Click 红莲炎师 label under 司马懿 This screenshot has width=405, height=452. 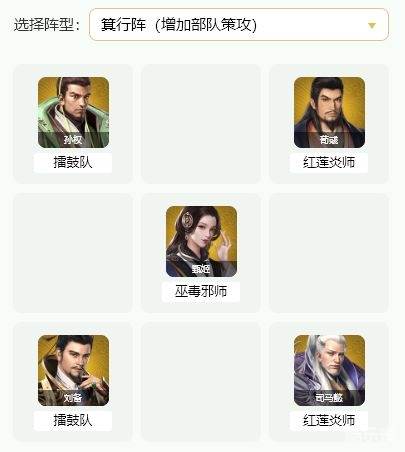pyautogui.click(x=329, y=421)
